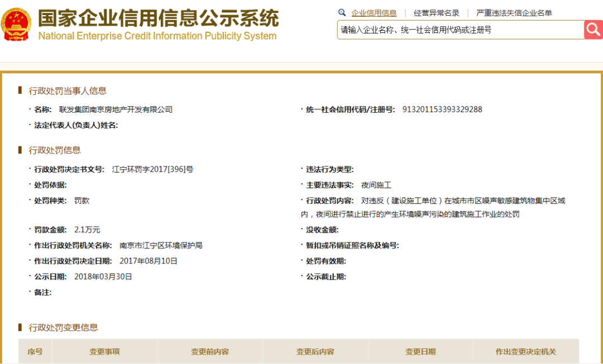This screenshot has height=364, width=603.
Task: Click the 没收金额 label
Action: coord(322,230)
